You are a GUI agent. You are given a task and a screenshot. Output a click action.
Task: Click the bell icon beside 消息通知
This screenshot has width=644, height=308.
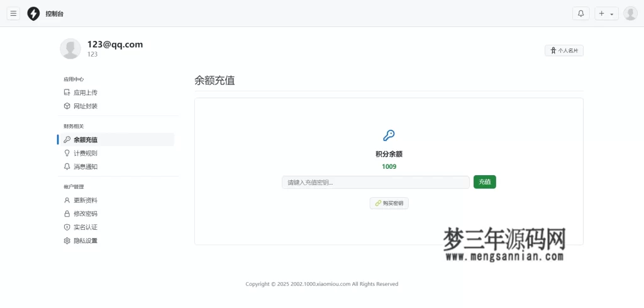(x=67, y=166)
